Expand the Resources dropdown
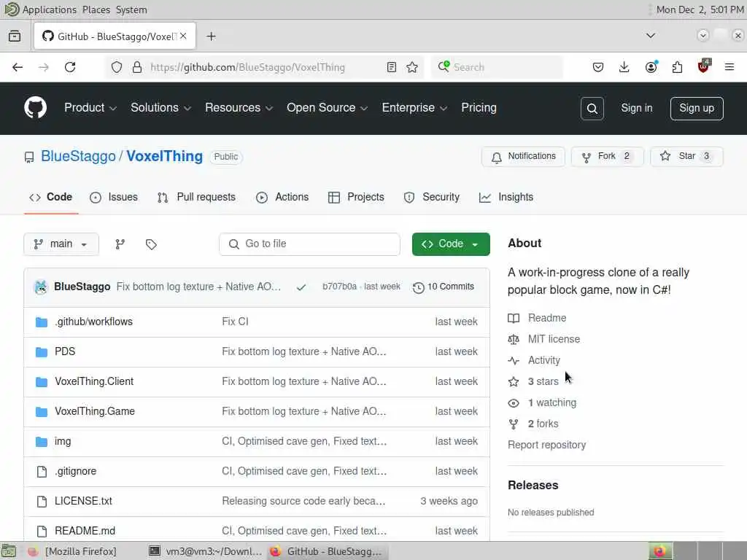Screen dimensions: 747x560 [239, 108]
